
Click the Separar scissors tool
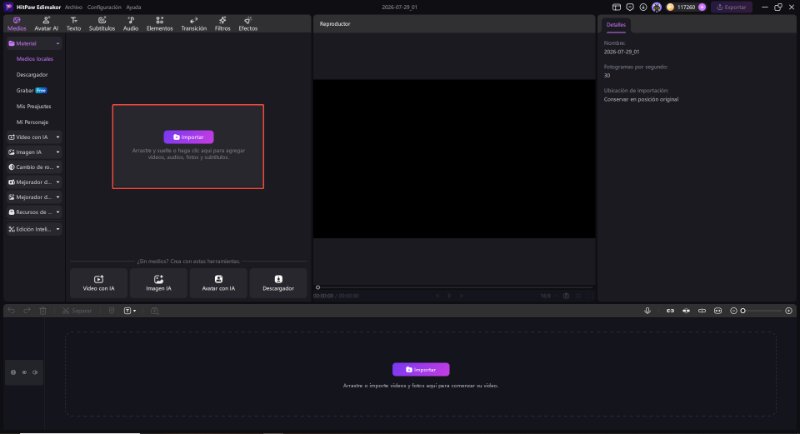(x=77, y=311)
